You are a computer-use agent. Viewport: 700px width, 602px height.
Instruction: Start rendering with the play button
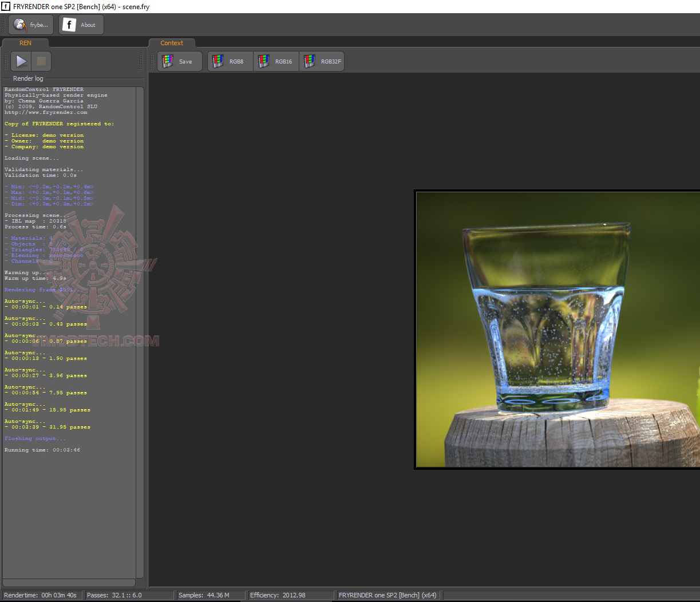pyautogui.click(x=21, y=61)
